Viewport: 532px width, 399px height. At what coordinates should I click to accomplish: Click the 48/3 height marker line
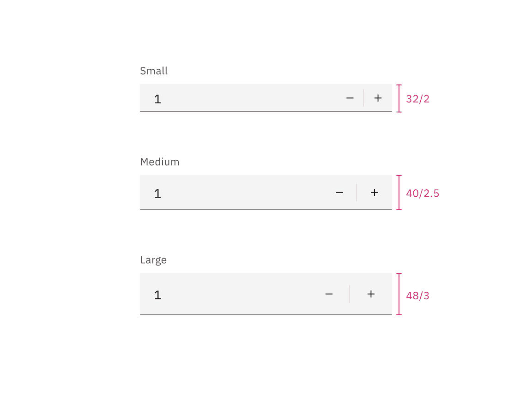[x=398, y=294]
